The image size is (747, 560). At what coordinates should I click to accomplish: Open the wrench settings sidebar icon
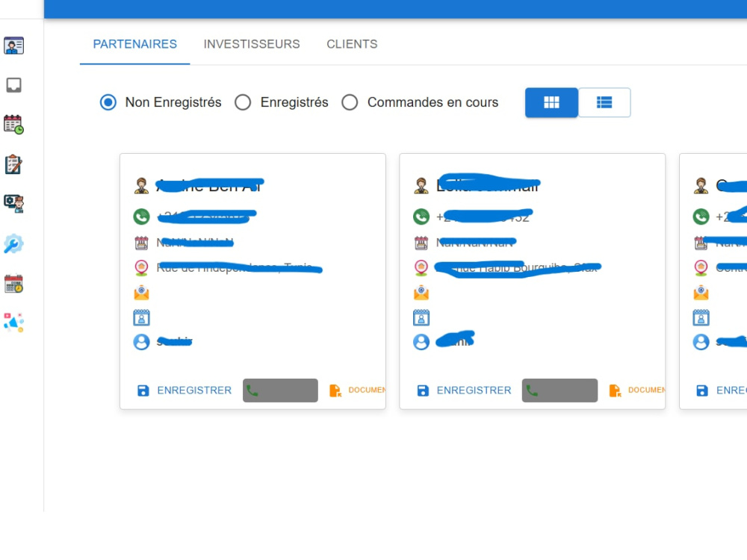13,244
